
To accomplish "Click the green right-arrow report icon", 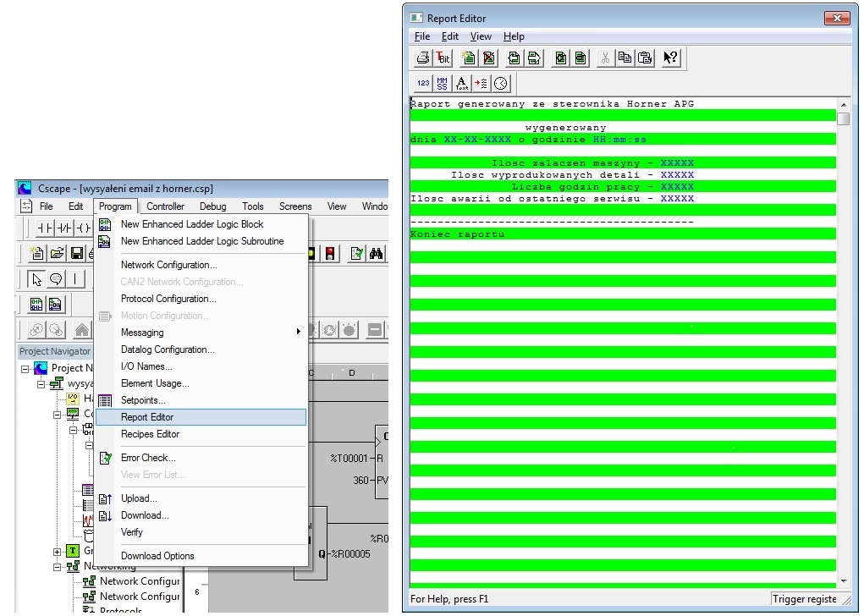I will (x=534, y=58).
